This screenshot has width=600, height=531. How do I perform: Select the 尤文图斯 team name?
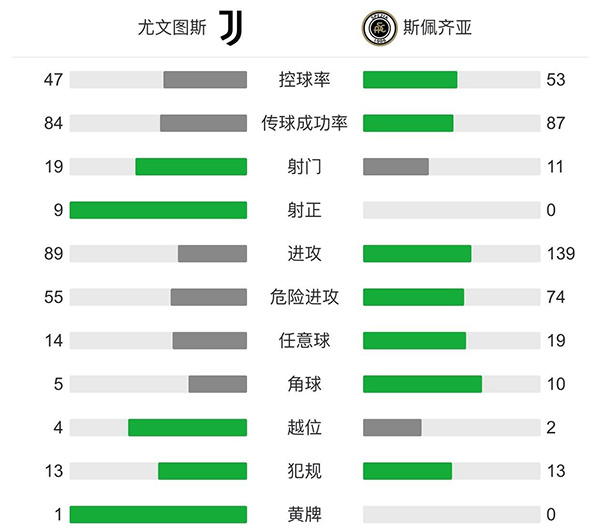click(x=172, y=27)
